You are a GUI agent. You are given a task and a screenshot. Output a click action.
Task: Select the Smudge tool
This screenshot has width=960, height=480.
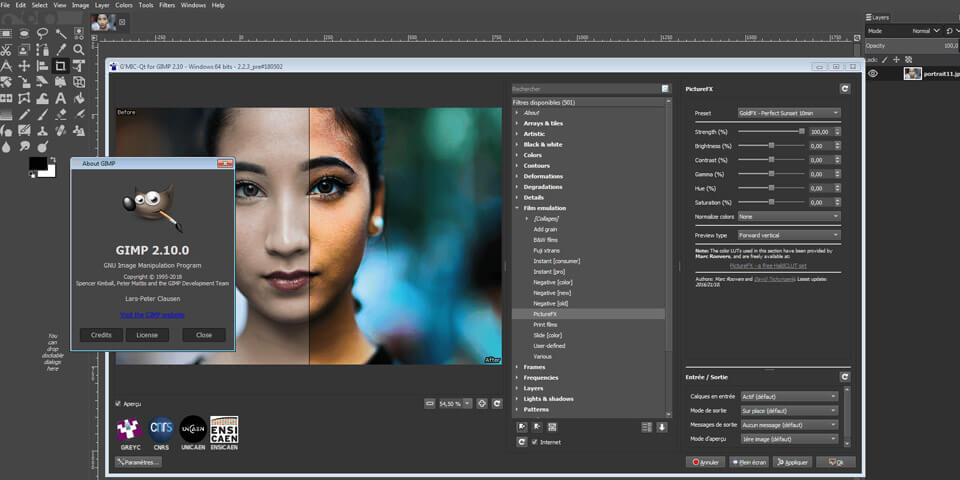click(24, 147)
